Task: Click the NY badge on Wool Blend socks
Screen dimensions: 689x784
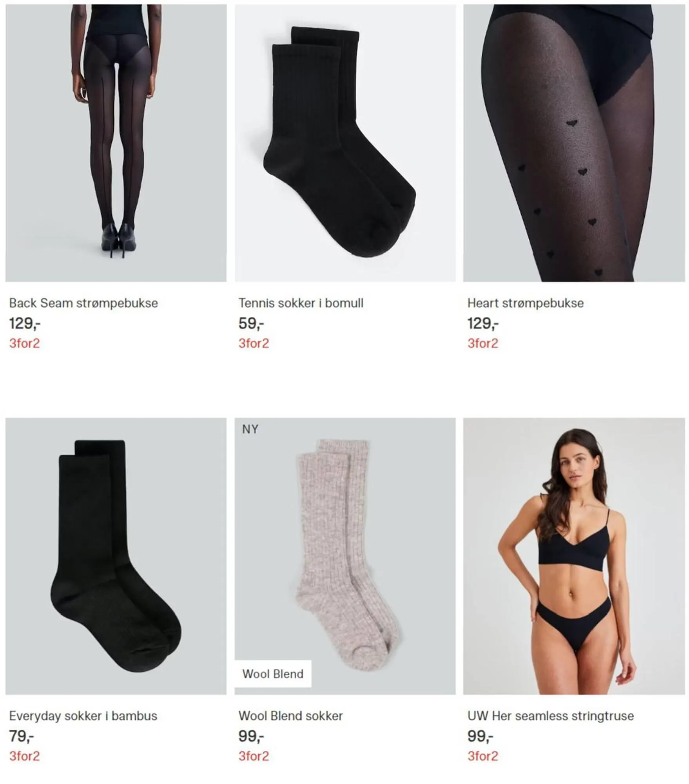Action: (x=250, y=429)
